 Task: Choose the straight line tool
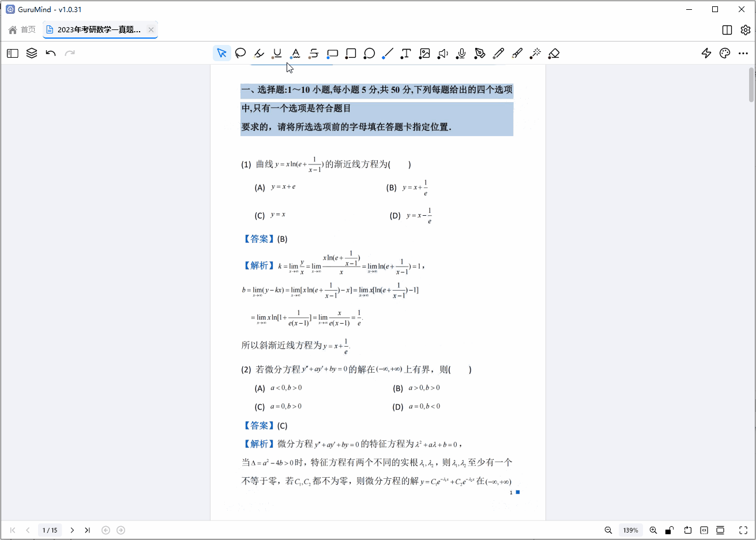388,53
